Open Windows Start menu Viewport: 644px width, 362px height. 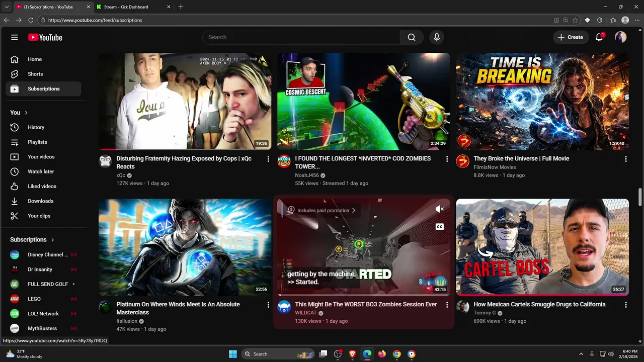point(233,354)
